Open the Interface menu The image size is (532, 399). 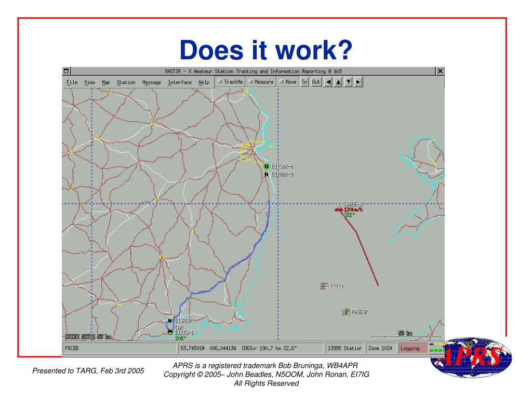click(x=180, y=82)
